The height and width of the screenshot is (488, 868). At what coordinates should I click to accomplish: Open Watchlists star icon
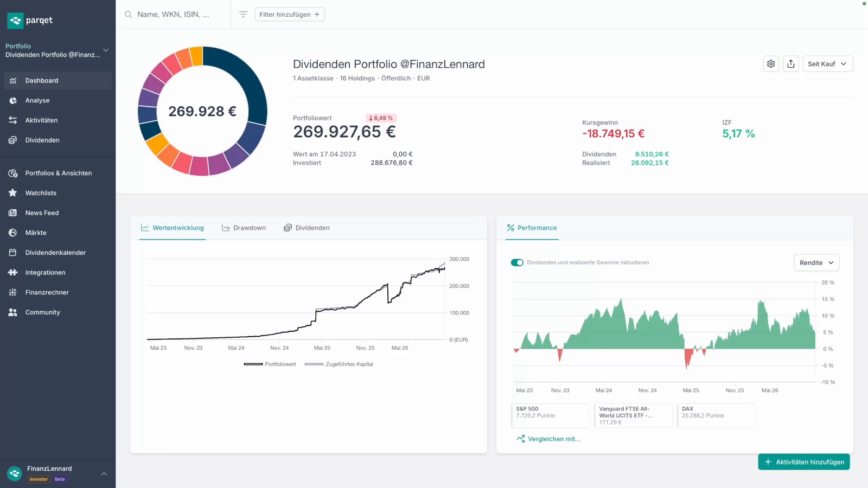tap(13, 193)
